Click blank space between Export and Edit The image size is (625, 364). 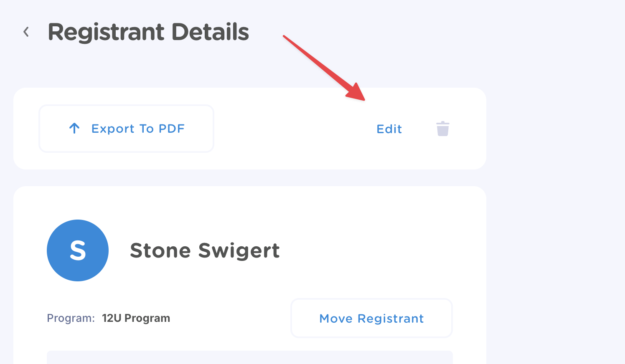pos(292,129)
